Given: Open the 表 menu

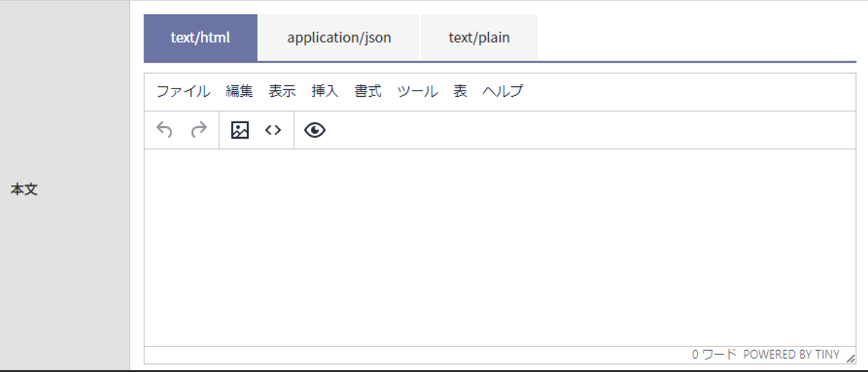Looking at the screenshot, I should tap(460, 91).
